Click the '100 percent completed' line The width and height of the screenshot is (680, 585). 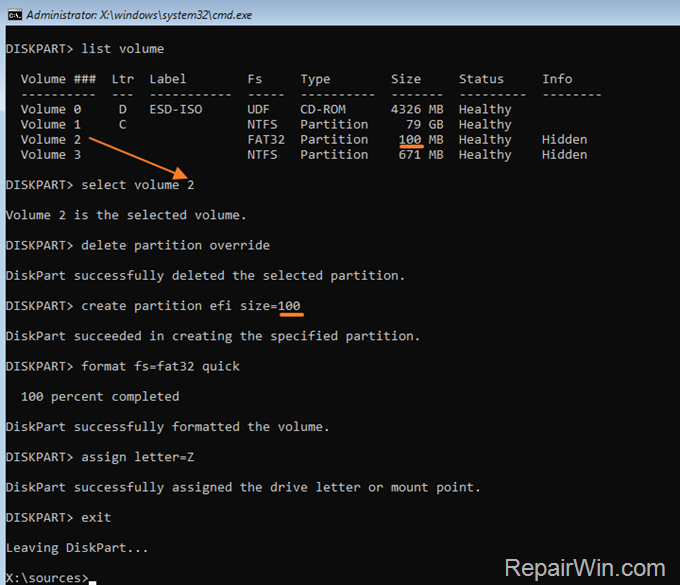tap(100, 397)
